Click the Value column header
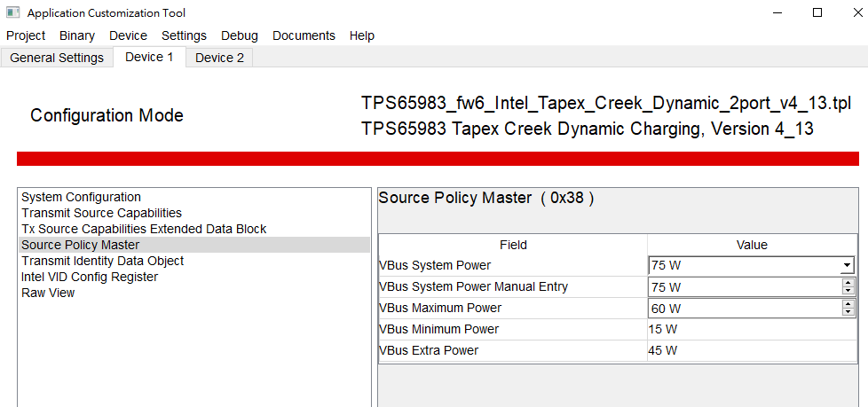868x407 pixels. 752,245
